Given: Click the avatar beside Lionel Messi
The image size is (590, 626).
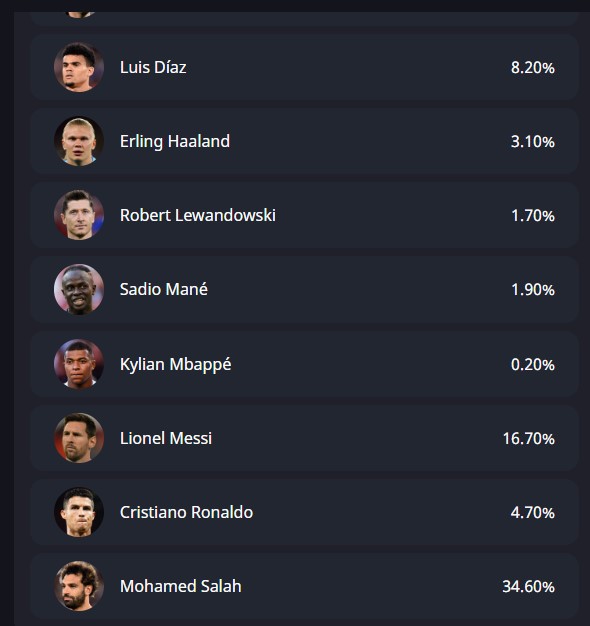Looking at the screenshot, I should 79,438.
